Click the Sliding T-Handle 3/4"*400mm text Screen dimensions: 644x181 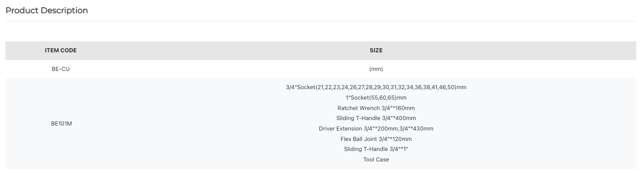tap(376, 118)
